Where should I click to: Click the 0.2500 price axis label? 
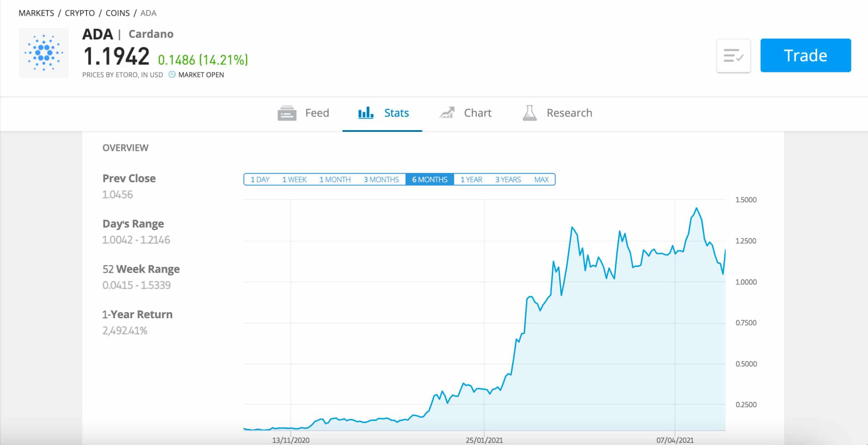746,405
